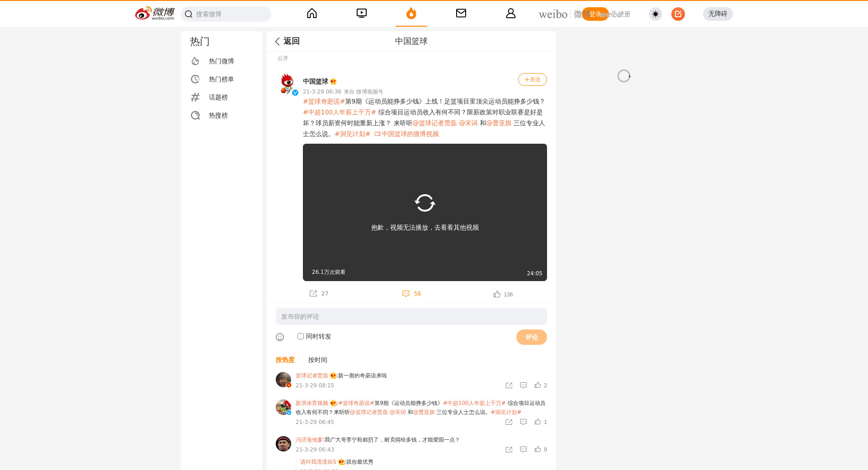Select 热门榜单 in the sidebar
Screen dimensions: 868x470
tap(221, 80)
